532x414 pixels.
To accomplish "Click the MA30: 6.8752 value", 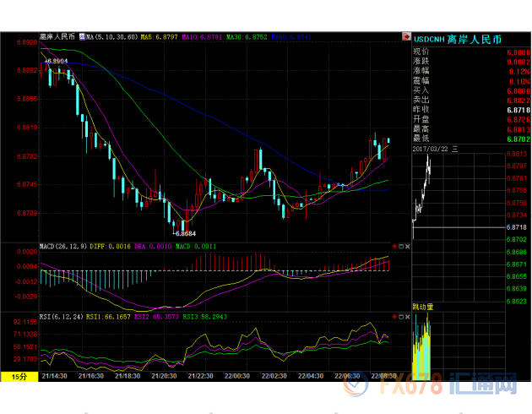I will [x=247, y=36].
